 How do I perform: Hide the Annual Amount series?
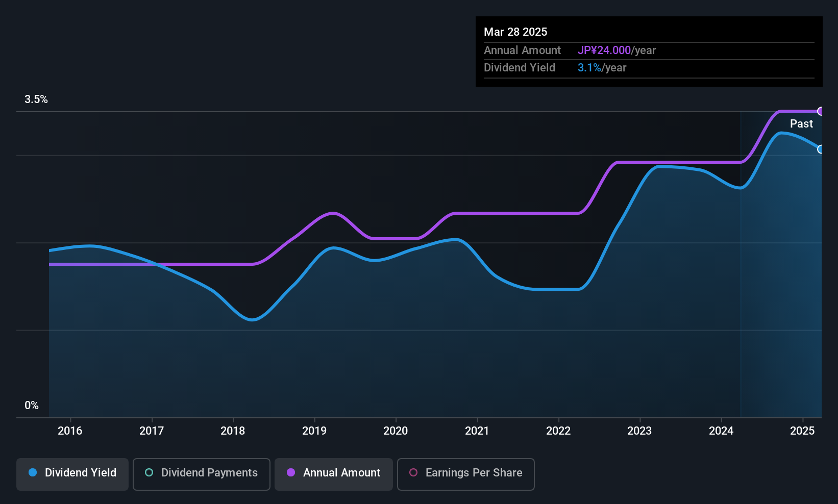(334, 473)
